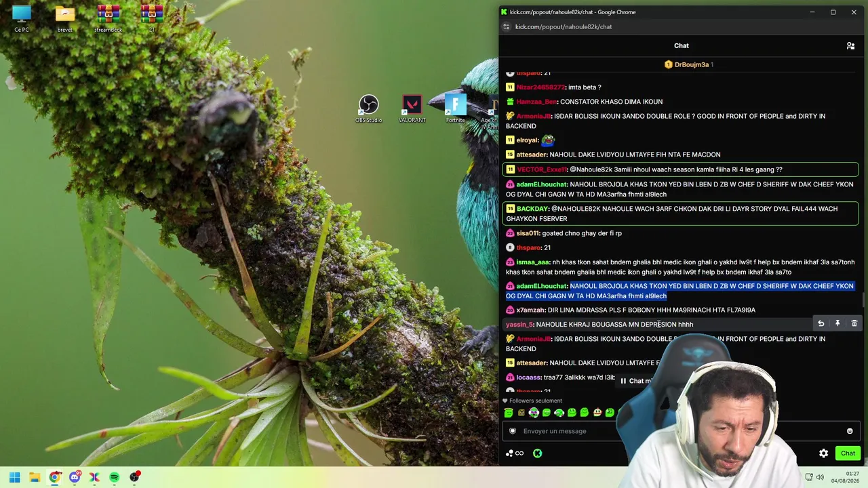Click the Kick K emote icon
The height and width of the screenshot is (488, 868).
(x=537, y=453)
